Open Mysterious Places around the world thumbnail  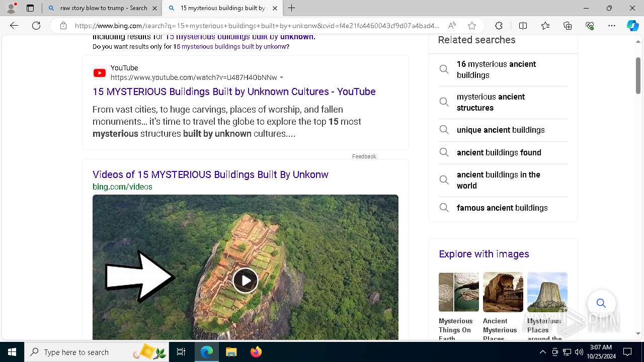[x=547, y=292]
